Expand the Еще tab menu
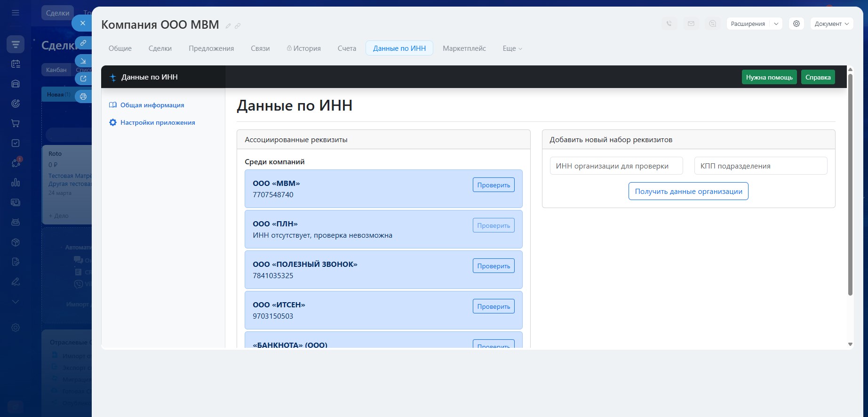The height and width of the screenshot is (417, 868). click(512, 48)
